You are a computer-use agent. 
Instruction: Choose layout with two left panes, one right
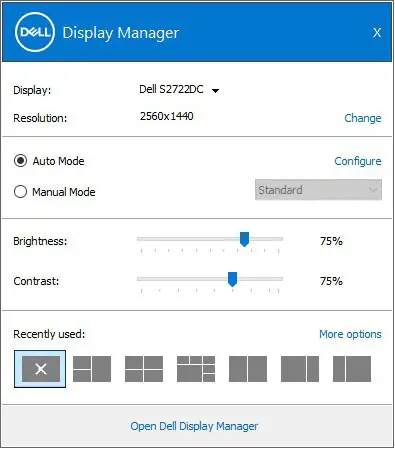coord(92,369)
